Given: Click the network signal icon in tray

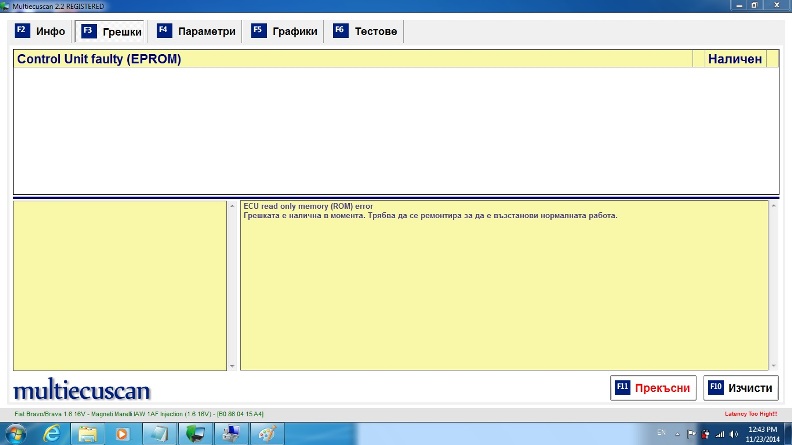Looking at the screenshot, I should [x=718, y=434].
